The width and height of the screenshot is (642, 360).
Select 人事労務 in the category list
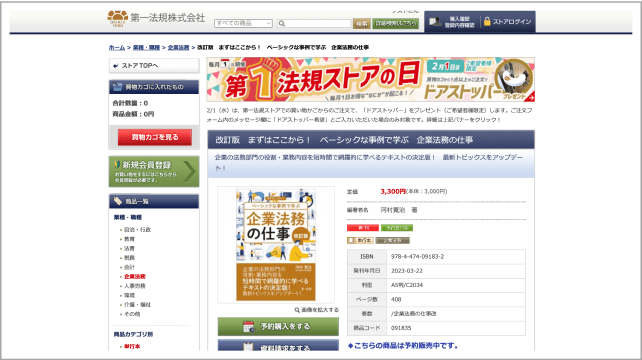135,286
